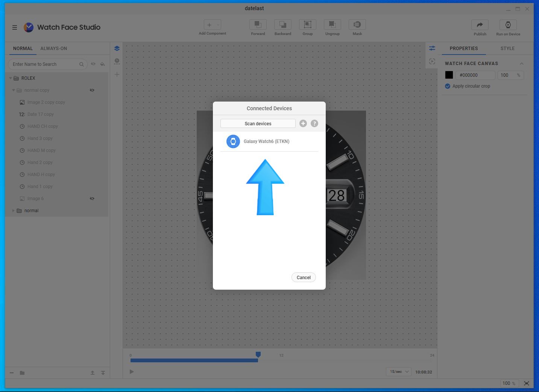Open the properties sliders icon
Viewport: 539px width, 392px height.
432,48
